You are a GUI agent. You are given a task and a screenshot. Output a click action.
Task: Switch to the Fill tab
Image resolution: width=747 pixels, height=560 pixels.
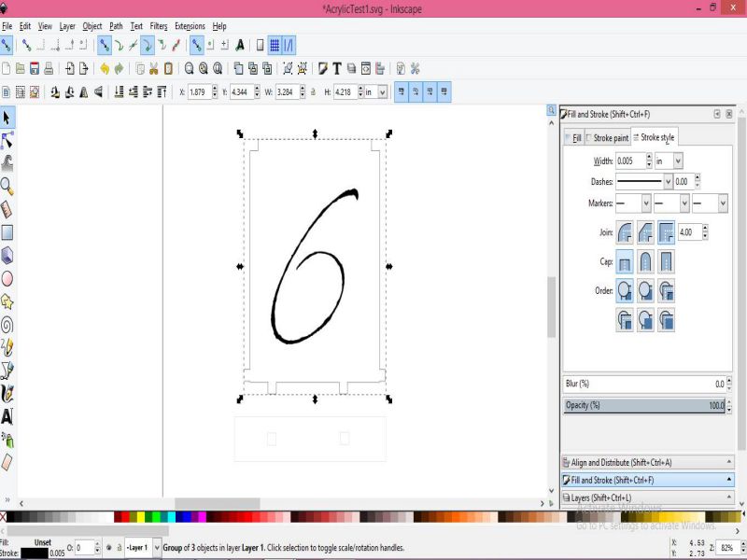[x=573, y=137]
